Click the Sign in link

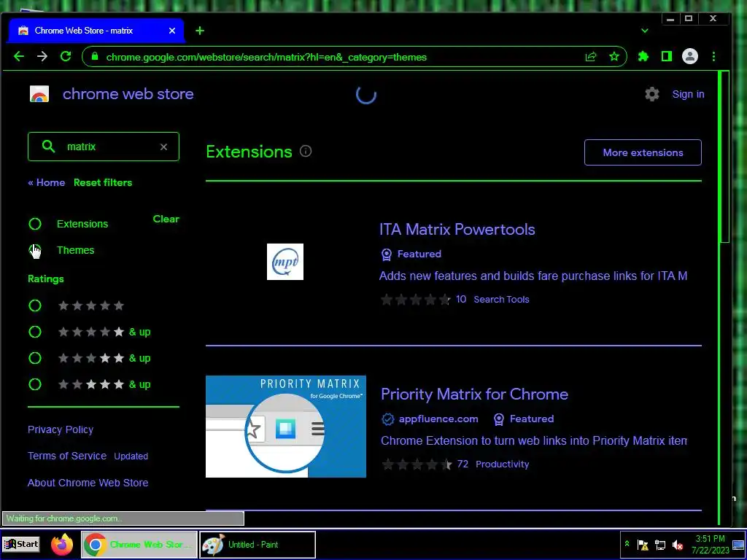point(688,94)
